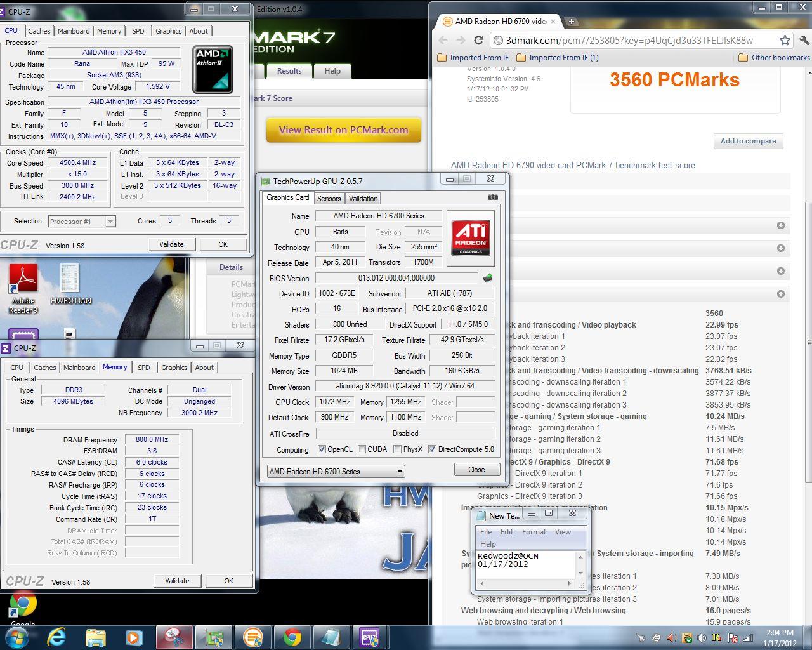812x650 pixels.
Task: Toggle the PhysX checkbox in GPU-Z
Action: [397, 449]
